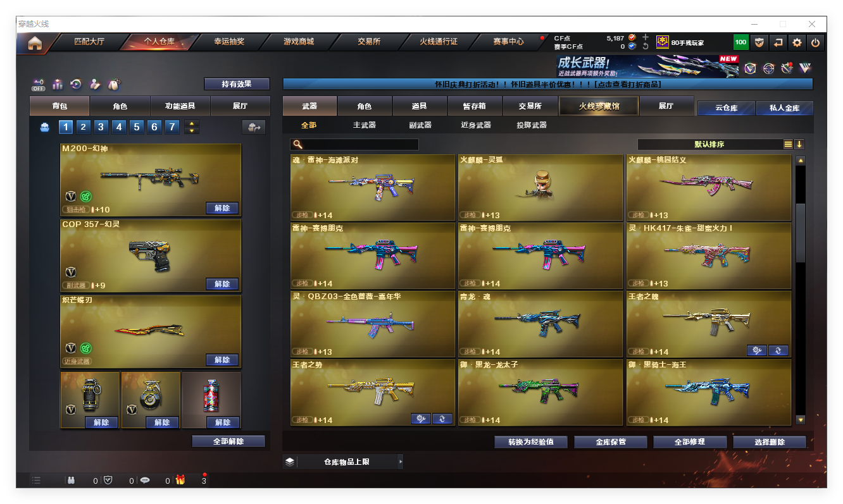Click the 全部解除 button

(x=228, y=441)
